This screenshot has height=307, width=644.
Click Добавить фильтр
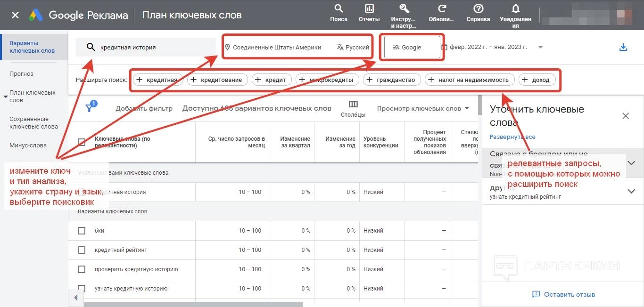144,108
